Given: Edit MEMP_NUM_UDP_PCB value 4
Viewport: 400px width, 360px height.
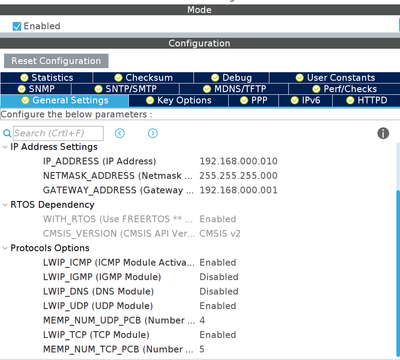Looking at the screenshot, I should coord(202,320).
